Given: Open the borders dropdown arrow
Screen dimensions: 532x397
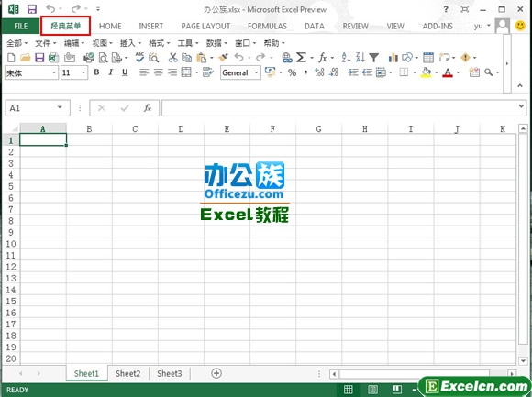Looking at the screenshot, I should [415, 72].
